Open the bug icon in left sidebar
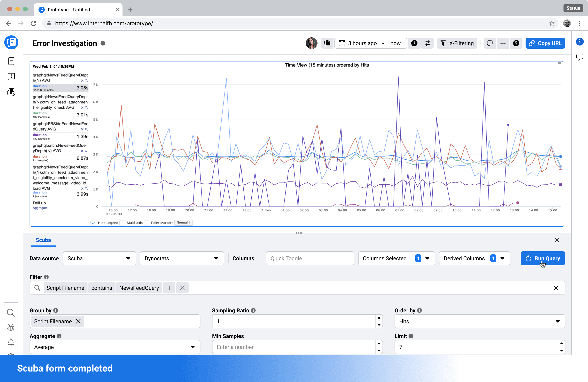This screenshot has height=382, width=588. coord(11,328)
